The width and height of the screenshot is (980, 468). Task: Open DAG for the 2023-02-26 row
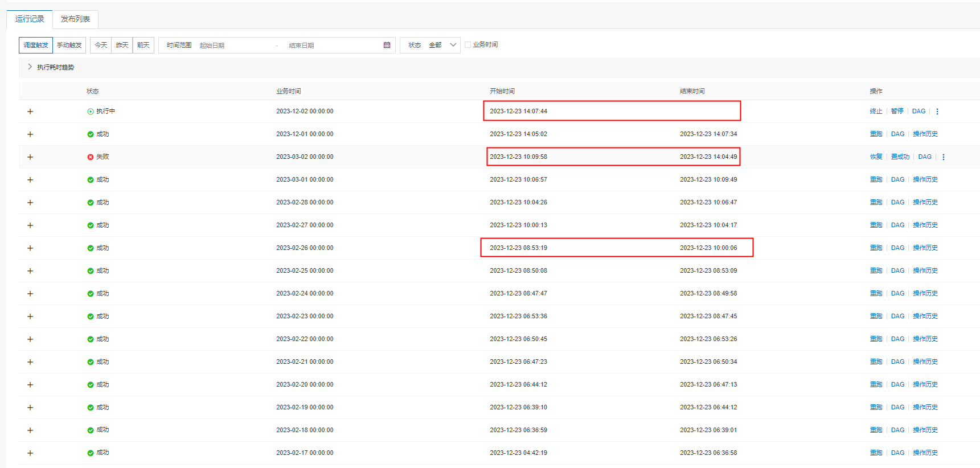click(897, 248)
